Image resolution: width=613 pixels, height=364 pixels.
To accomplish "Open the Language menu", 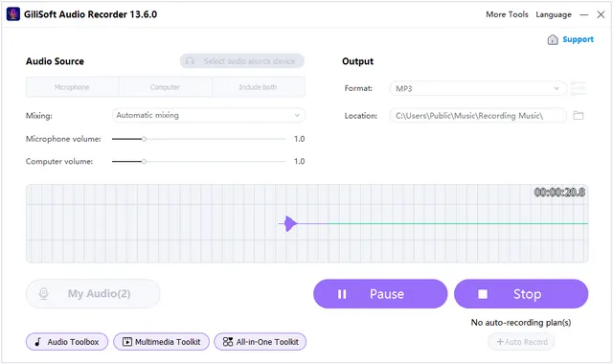I will (x=554, y=14).
